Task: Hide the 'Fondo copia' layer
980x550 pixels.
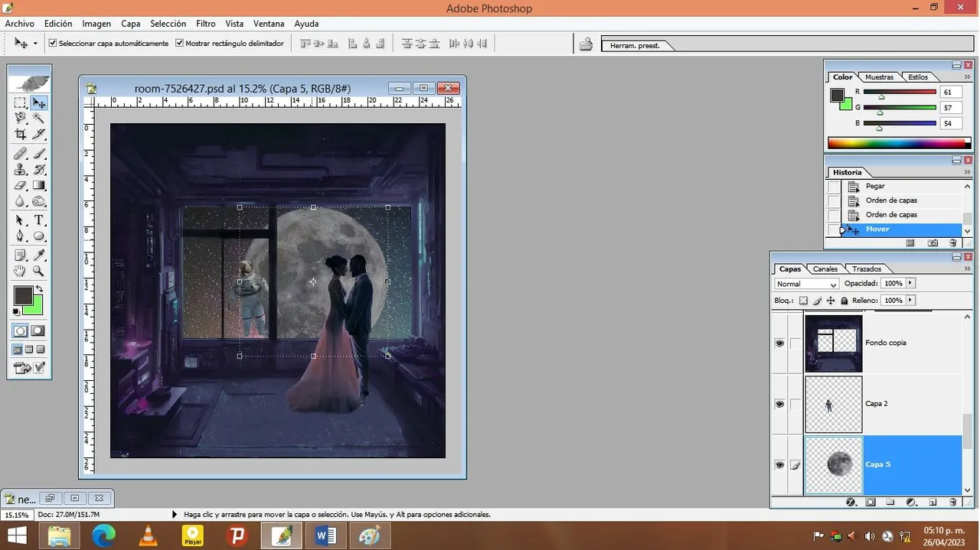Action: 779,343
